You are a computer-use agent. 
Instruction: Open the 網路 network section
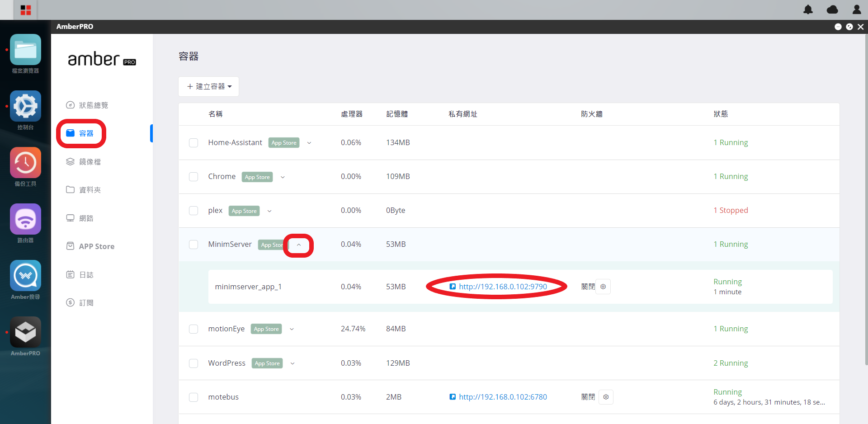click(x=80, y=218)
